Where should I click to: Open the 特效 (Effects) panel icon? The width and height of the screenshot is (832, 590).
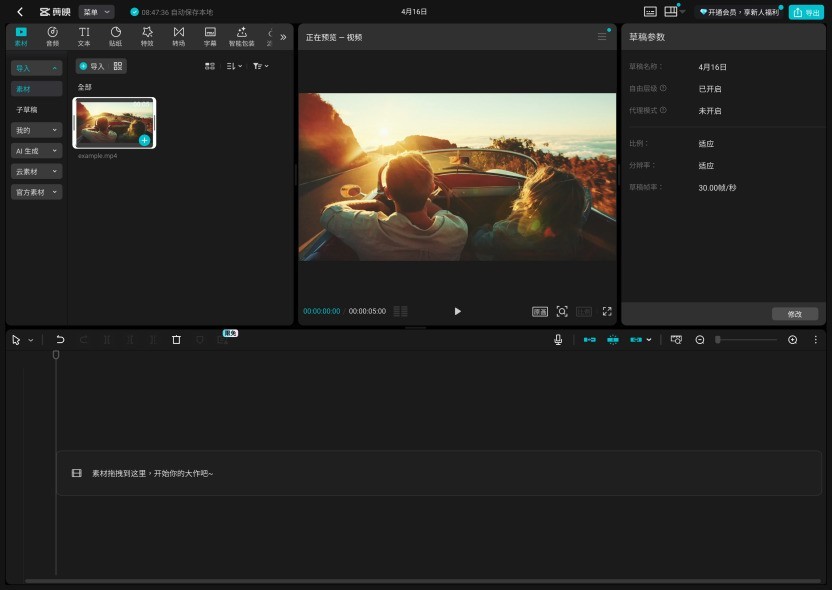[147, 36]
